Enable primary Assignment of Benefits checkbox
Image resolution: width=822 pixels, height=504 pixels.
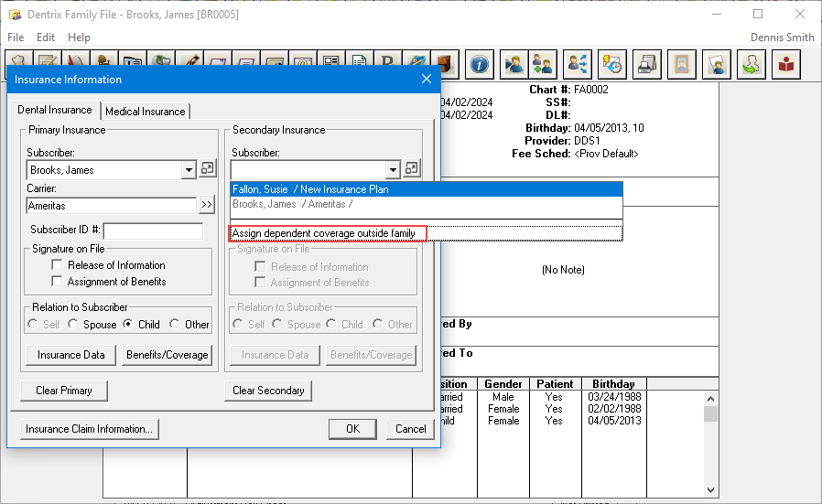click(57, 282)
